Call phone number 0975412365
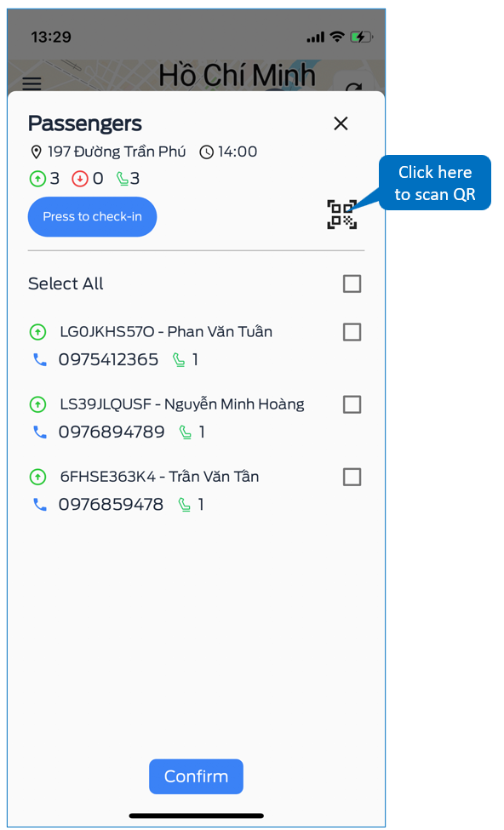This screenshot has height=830, width=504. click(x=108, y=360)
